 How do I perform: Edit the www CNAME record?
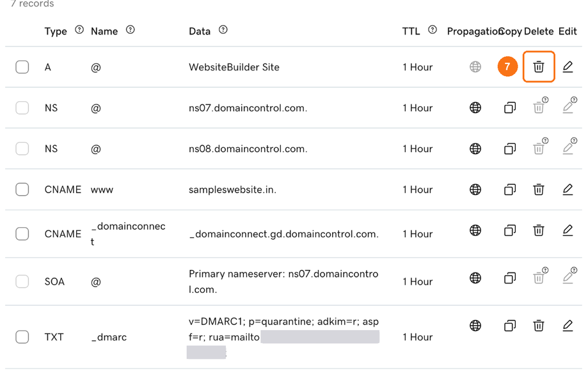coord(568,189)
